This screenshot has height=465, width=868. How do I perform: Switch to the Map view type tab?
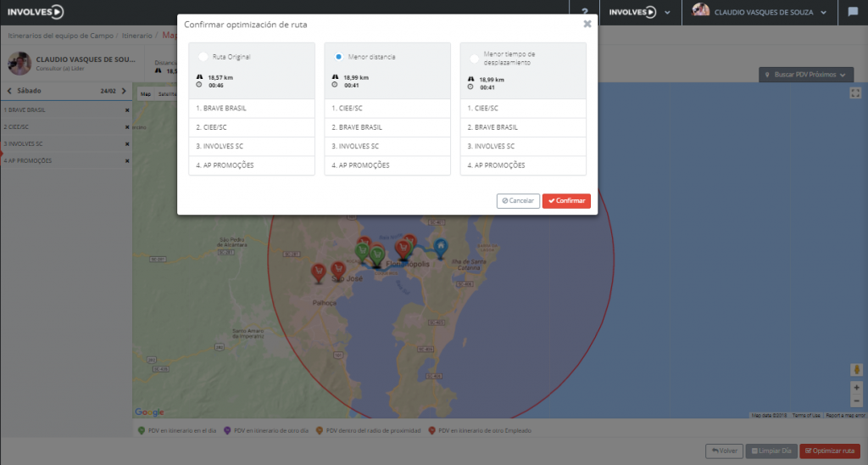click(145, 94)
